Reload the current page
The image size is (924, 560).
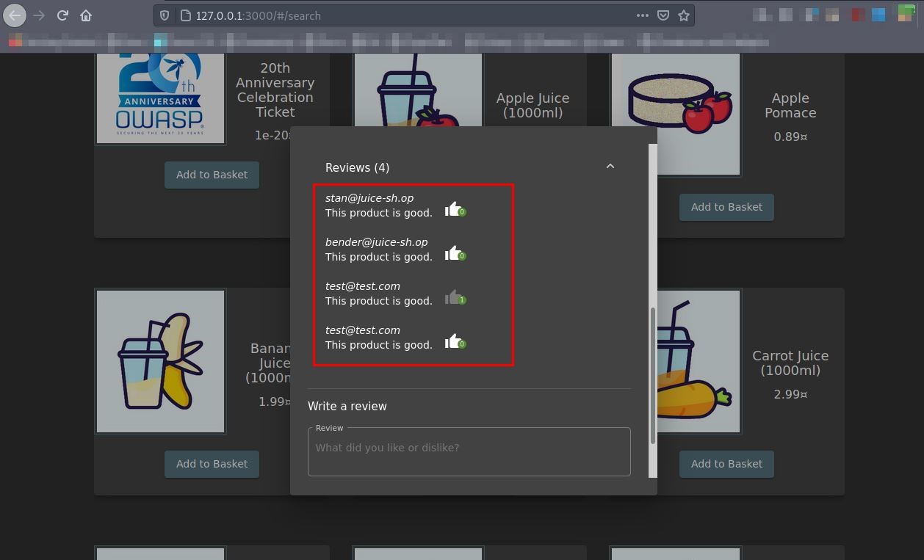62,15
